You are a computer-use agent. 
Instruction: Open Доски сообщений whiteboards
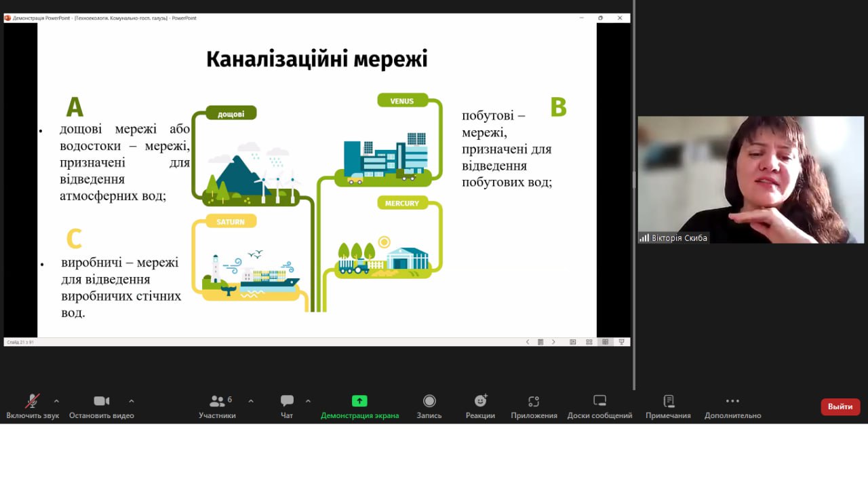tap(599, 407)
